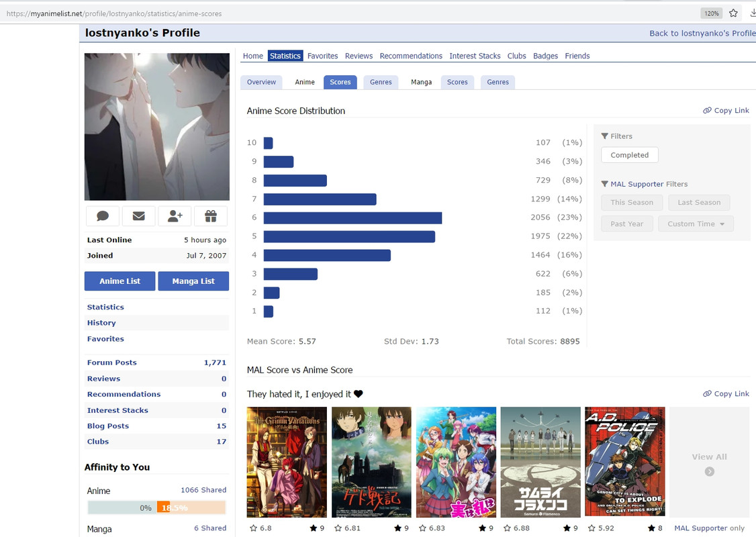Click the 120% zoom indicator in address bar

point(712,13)
